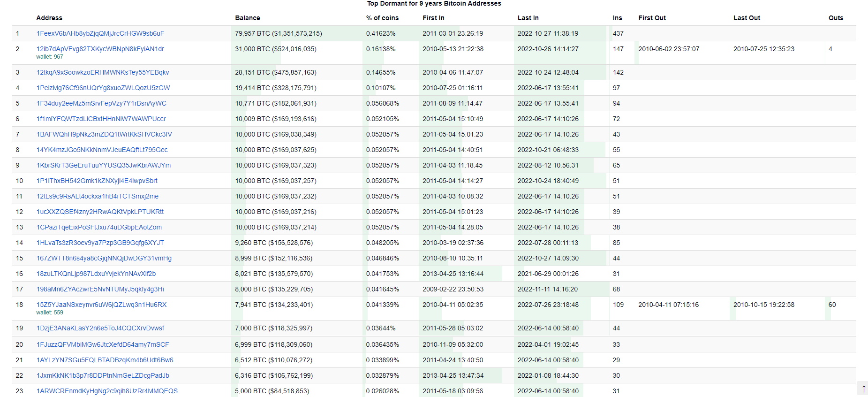Image resolution: width=868 pixels, height=397 pixels.
Task: Click First Out date 2010-06-02 23:57:07
Action: click(x=669, y=49)
